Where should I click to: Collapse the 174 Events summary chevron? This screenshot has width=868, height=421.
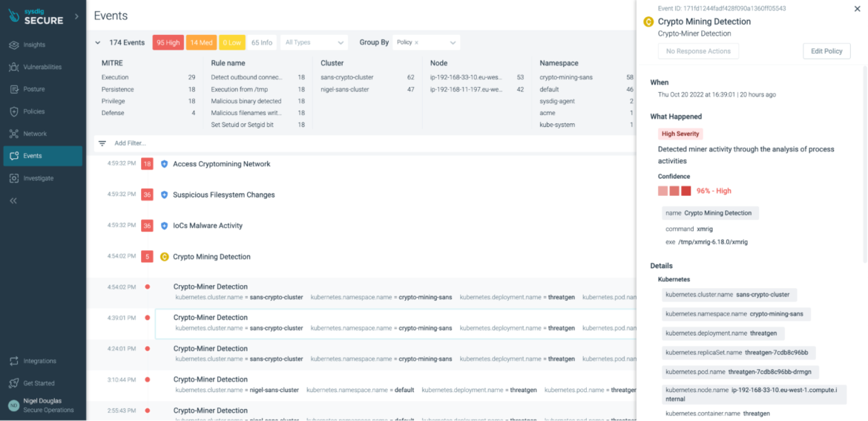click(x=98, y=42)
